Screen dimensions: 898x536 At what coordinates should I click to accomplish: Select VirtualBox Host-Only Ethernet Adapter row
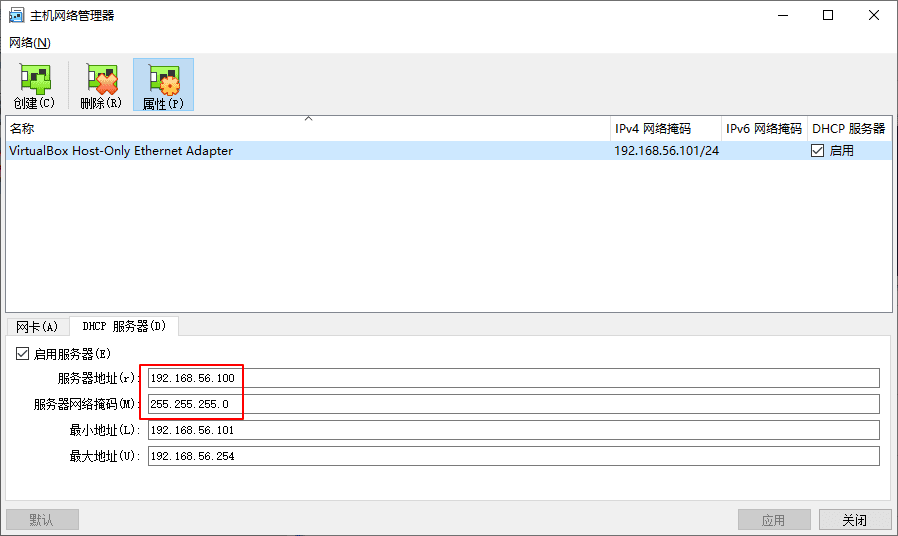click(x=449, y=151)
